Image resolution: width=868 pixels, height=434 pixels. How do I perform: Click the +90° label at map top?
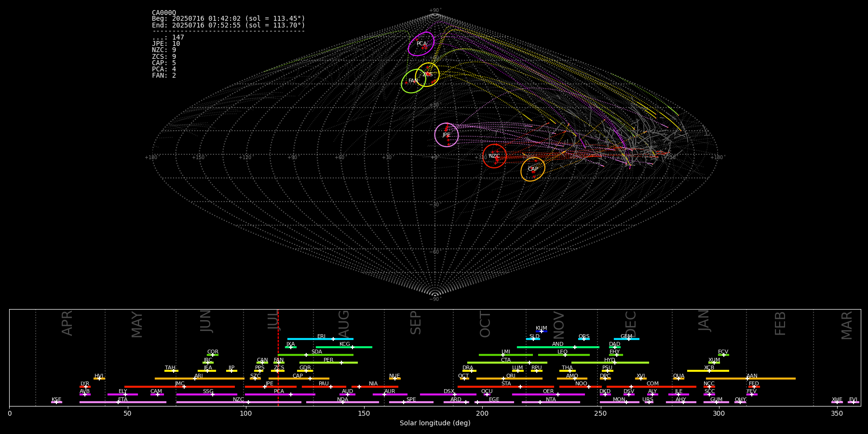(x=435, y=11)
